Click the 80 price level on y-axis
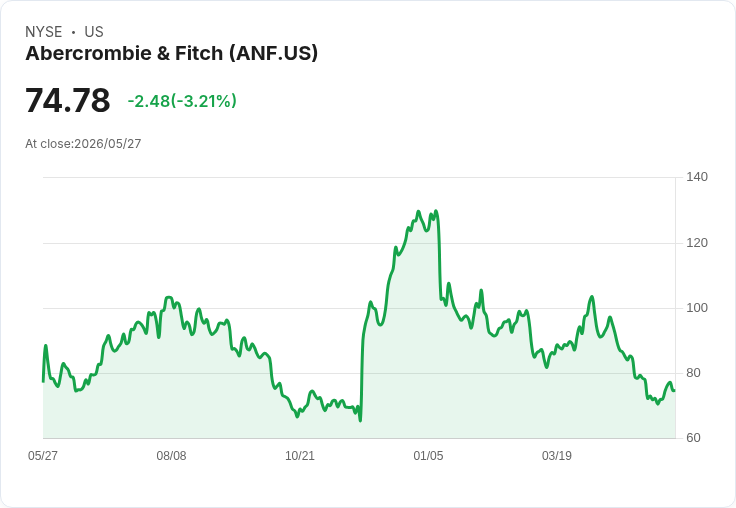This screenshot has height=508, width=736. [x=693, y=373]
